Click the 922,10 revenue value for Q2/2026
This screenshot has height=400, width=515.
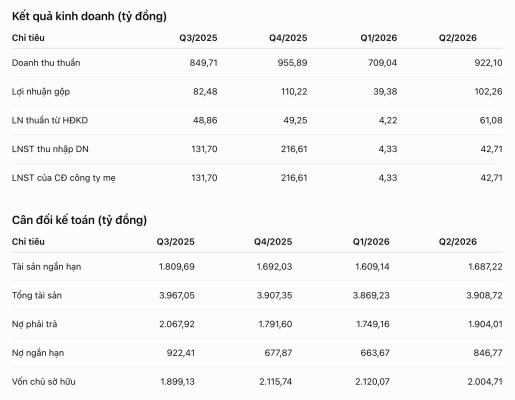coord(488,63)
